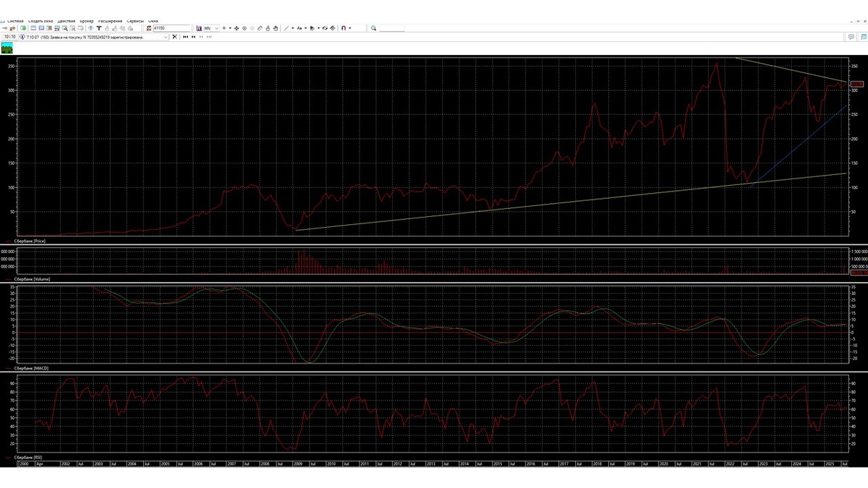Select the crosshair plus cursor tool
The width and height of the screenshot is (868, 488).
tap(224, 28)
